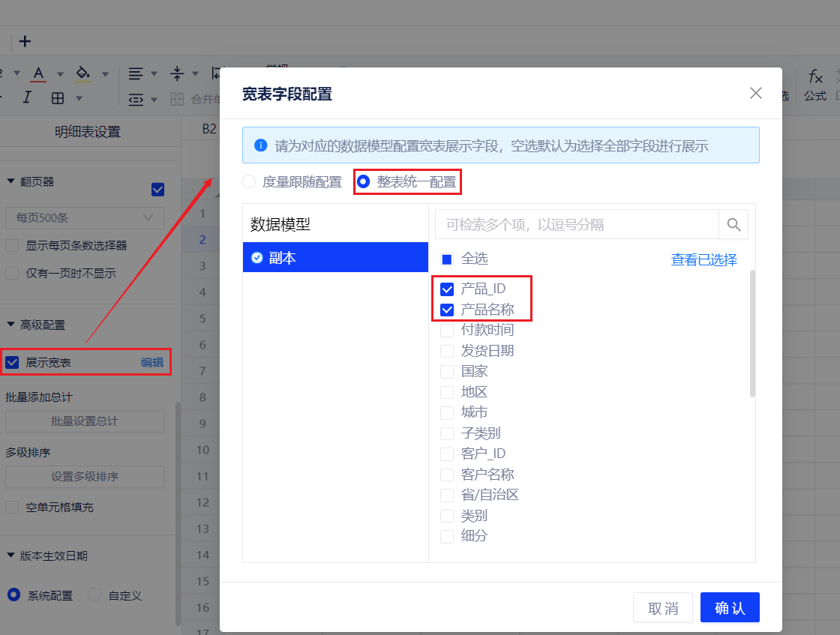
Task: Open the 每页500条 page size dropdown
Action: [x=84, y=218]
